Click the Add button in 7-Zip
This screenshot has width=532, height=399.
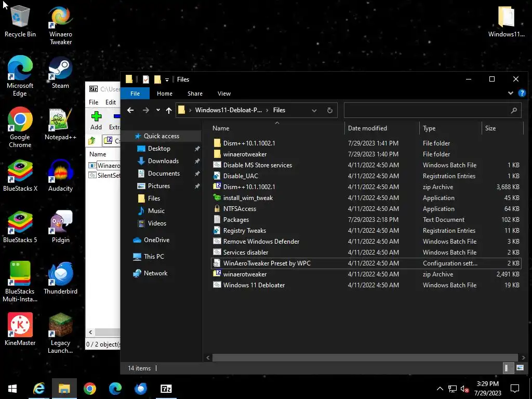coord(96,121)
